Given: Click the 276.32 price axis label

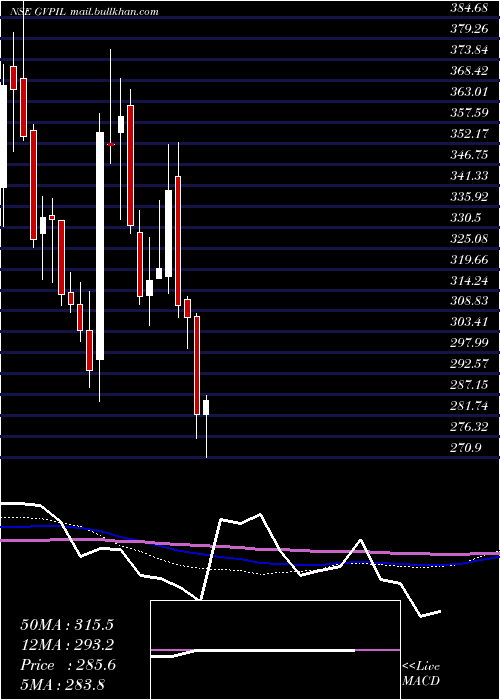Looking at the screenshot, I should [470, 427].
